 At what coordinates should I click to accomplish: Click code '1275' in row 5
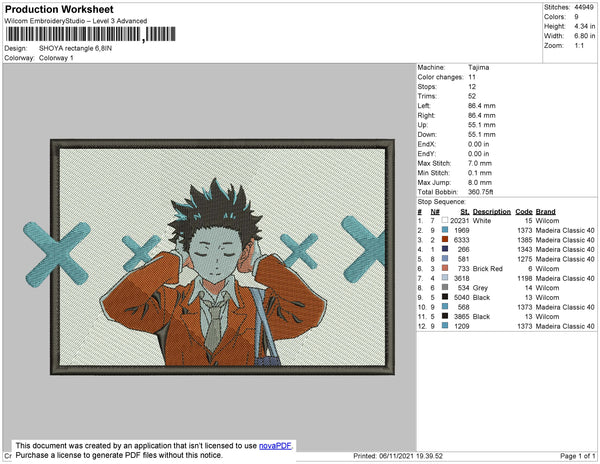tap(525, 259)
